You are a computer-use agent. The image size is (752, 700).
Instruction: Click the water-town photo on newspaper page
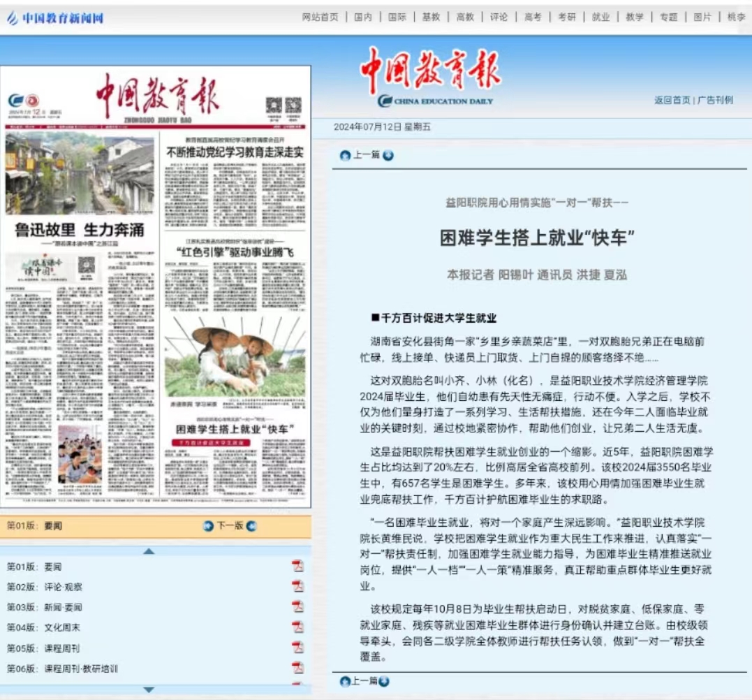pyautogui.click(x=80, y=174)
